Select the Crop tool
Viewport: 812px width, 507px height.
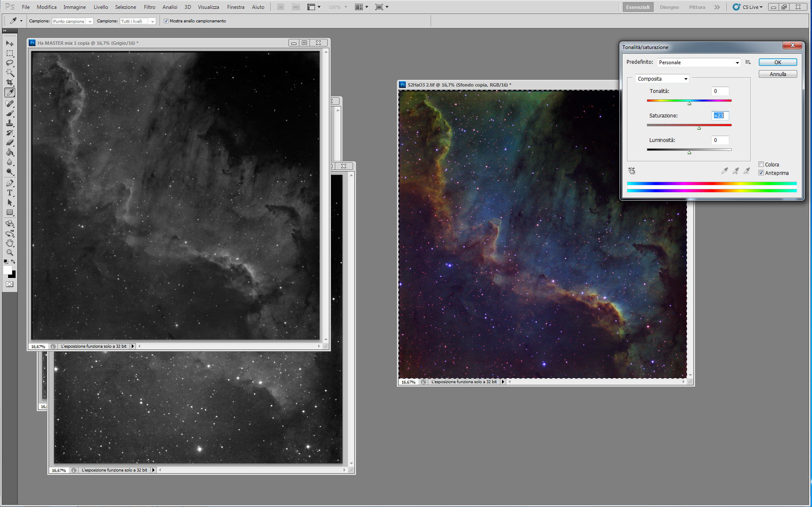pyautogui.click(x=10, y=82)
